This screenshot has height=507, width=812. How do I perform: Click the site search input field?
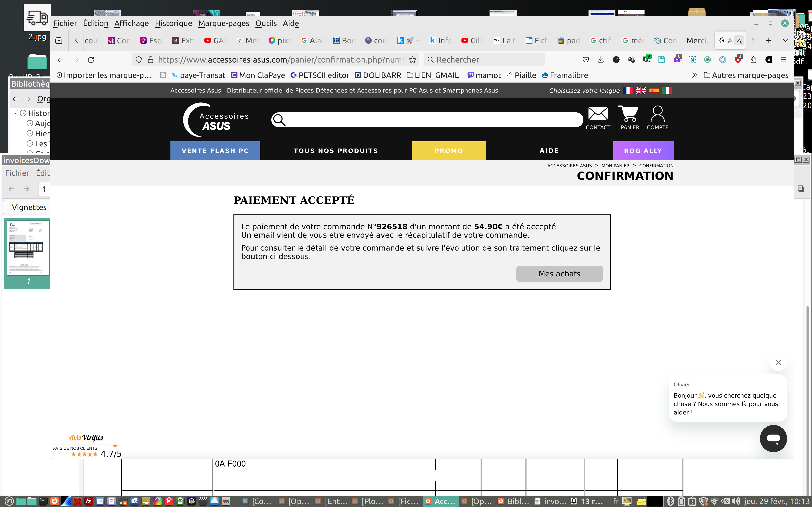point(433,120)
